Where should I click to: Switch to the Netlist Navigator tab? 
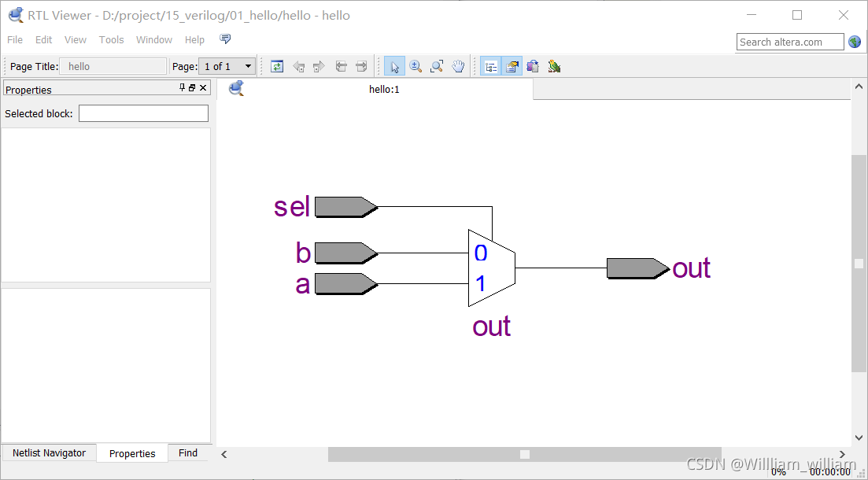click(50, 453)
